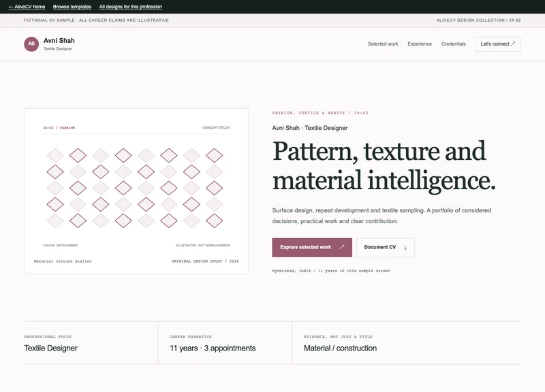Click the arrow icon on Explore selected work
Viewport: 545px width, 392px height.
342,247
